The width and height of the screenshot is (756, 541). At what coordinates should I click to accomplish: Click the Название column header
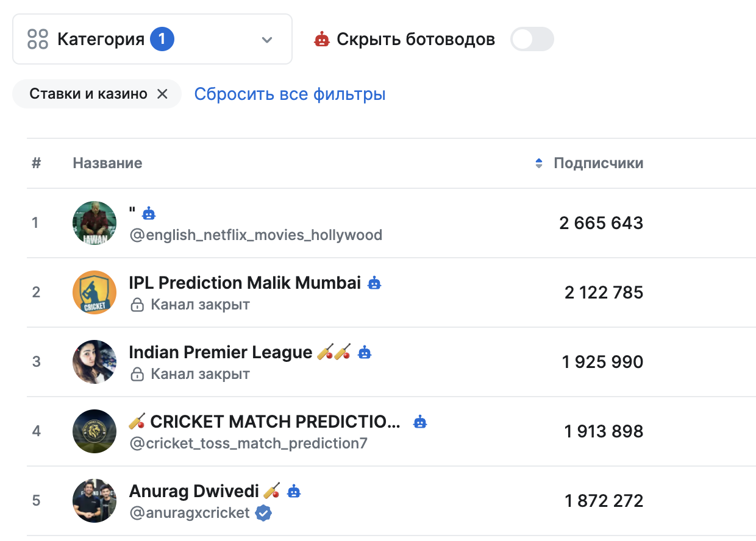coord(107,163)
